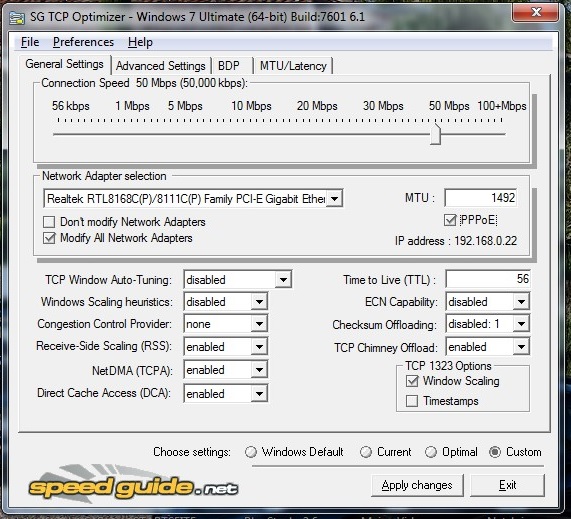Click the Exit button
This screenshot has height=519, width=571.
[x=507, y=485]
